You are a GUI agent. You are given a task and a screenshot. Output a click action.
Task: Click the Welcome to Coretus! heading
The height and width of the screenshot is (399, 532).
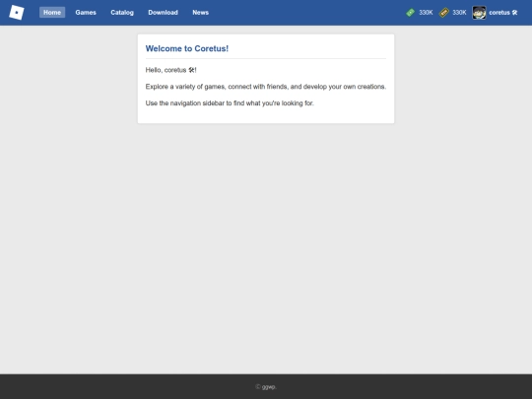187,48
